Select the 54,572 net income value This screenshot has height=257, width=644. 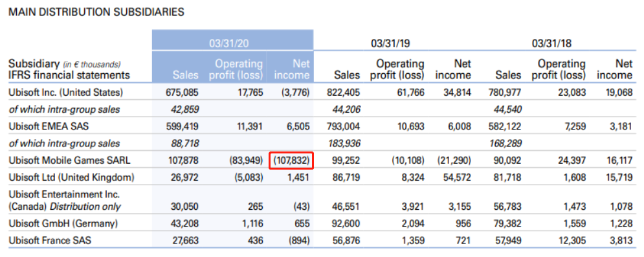(x=456, y=178)
